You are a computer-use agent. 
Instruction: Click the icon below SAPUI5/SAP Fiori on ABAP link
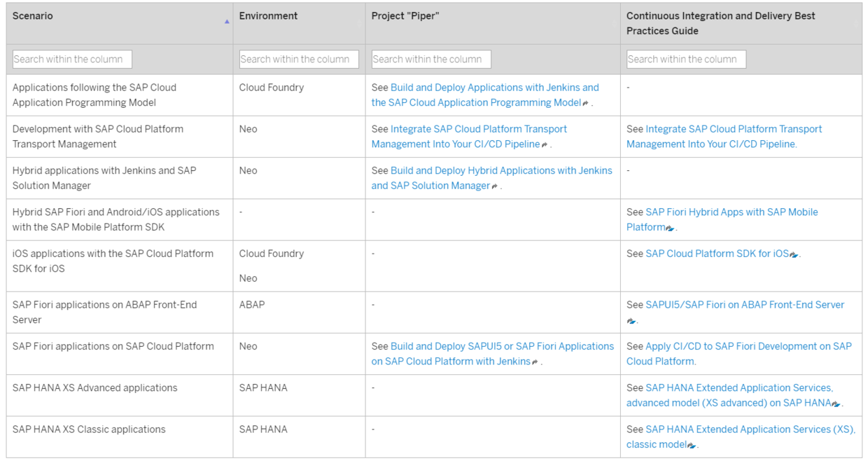[631, 321]
